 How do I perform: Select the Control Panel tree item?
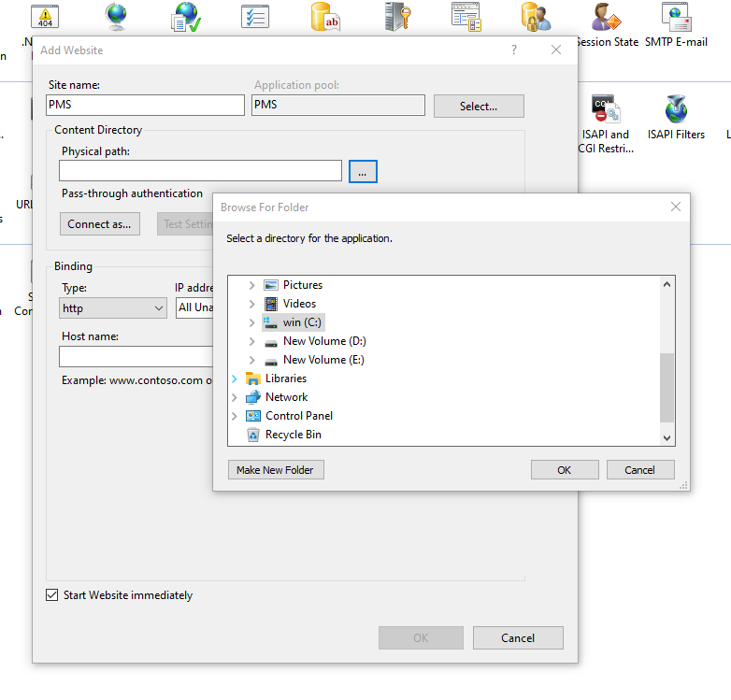[x=298, y=416]
